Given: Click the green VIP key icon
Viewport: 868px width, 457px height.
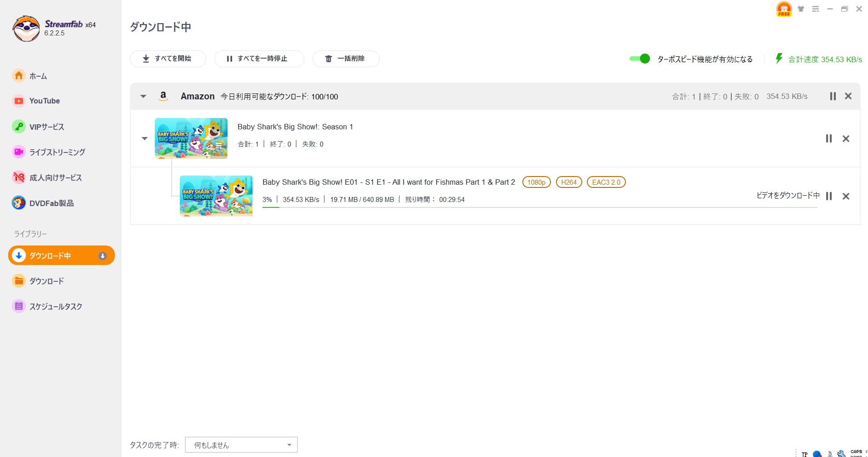Looking at the screenshot, I should [x=19, y=127].
